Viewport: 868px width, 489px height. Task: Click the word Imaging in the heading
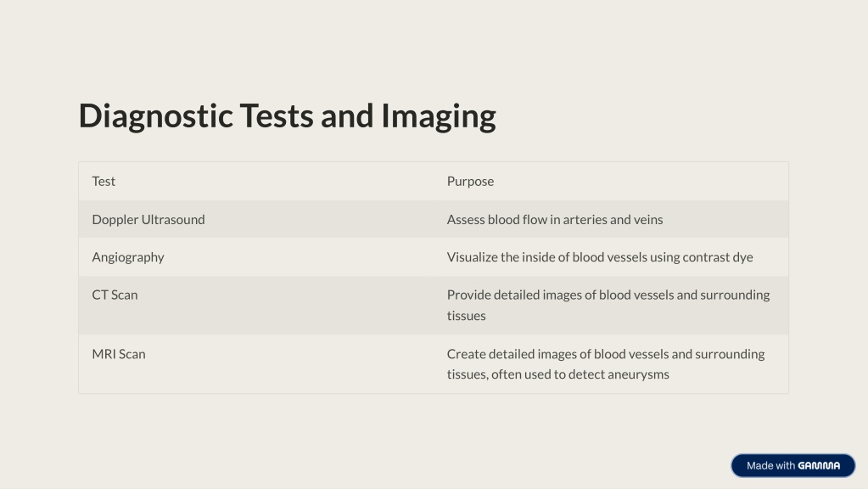coord(439,117)
